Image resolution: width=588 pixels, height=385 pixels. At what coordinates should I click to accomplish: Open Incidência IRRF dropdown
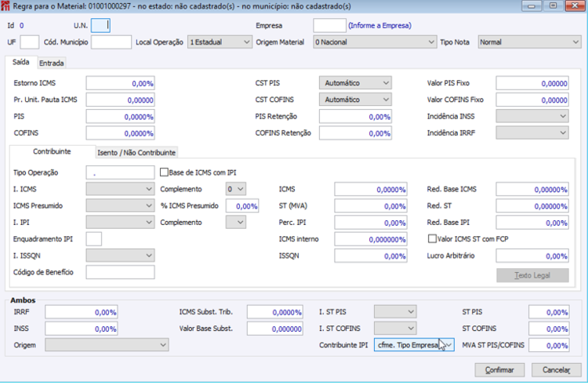click(x=532, y=133)
